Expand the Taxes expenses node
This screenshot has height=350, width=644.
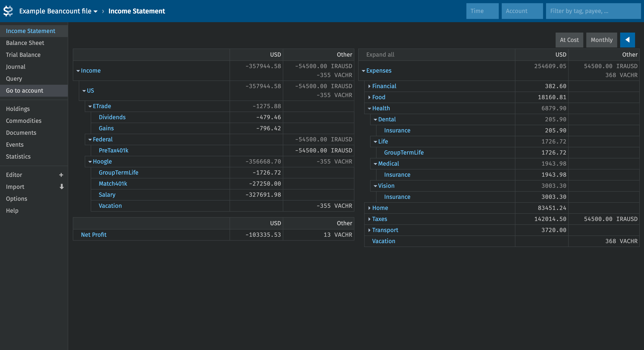[369, 219]
